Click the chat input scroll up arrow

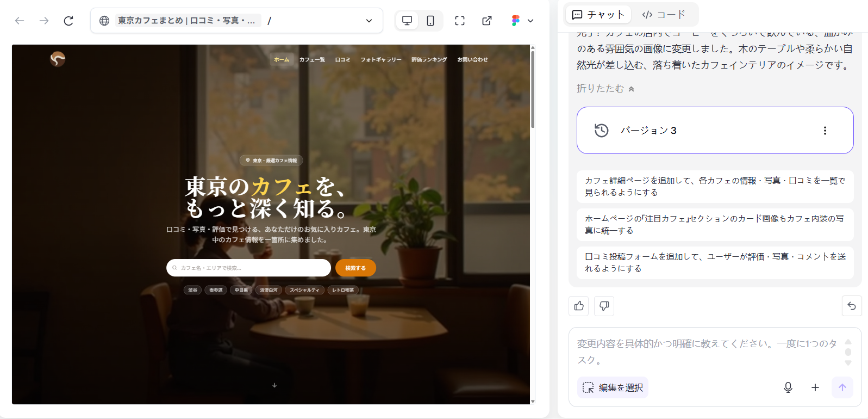point(848,342)
